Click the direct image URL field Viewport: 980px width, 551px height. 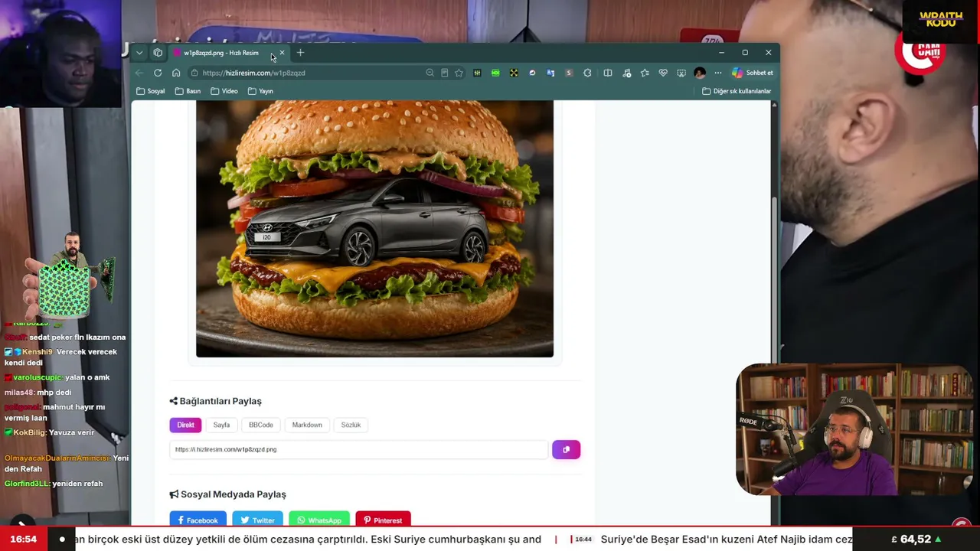[x=358, y=449]
